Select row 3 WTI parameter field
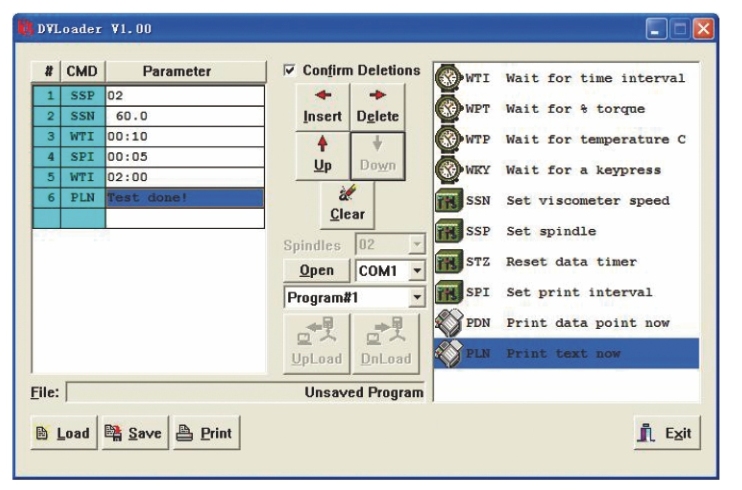The height and width of the screenshot is (490, 742). coord(185,136)
